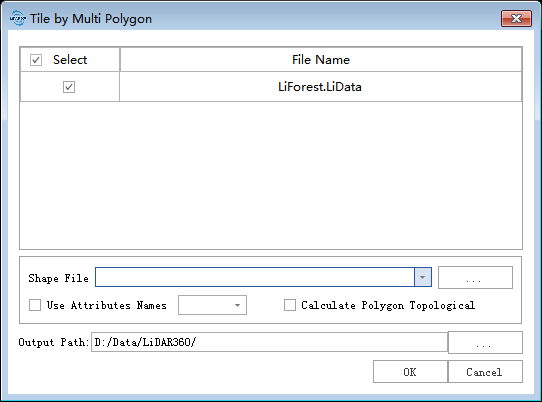
Task: Enable Use Attributes Names checkbox
Action: (35, 305)
